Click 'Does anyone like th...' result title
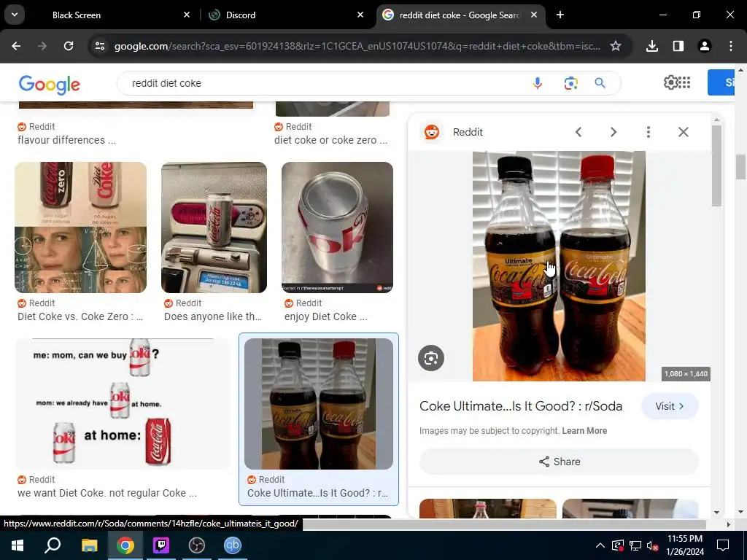The image size is (747, 560). click(x=213, y=316)
